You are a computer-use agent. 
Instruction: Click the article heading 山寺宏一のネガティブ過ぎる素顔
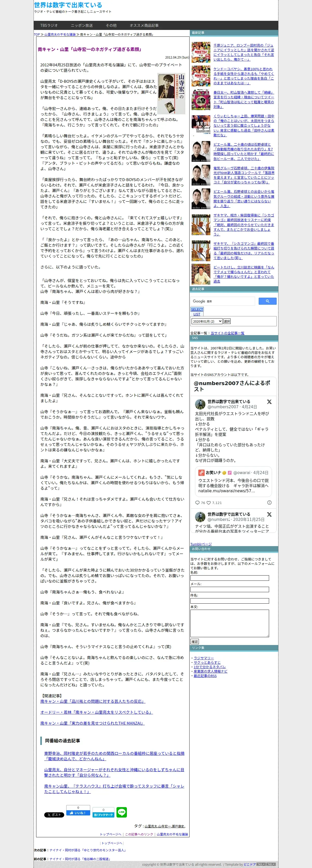[90, 49]
